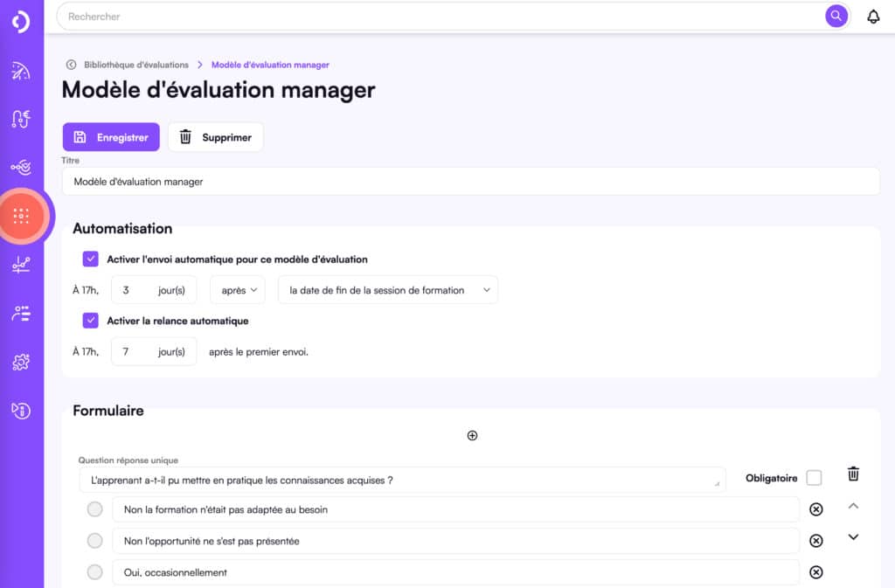Add a question with the plus icon
The width and height of the screenshot is (895, 588).
(472, 436)
